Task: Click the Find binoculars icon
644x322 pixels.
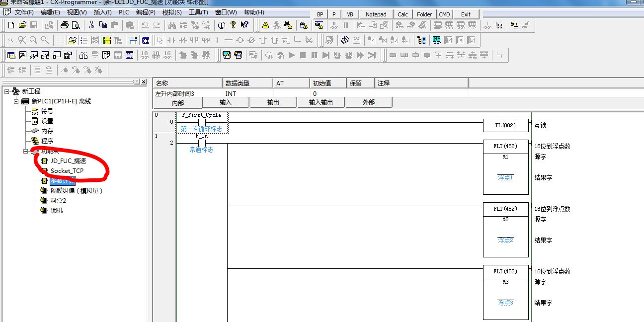Action: [x=172, y=25]
